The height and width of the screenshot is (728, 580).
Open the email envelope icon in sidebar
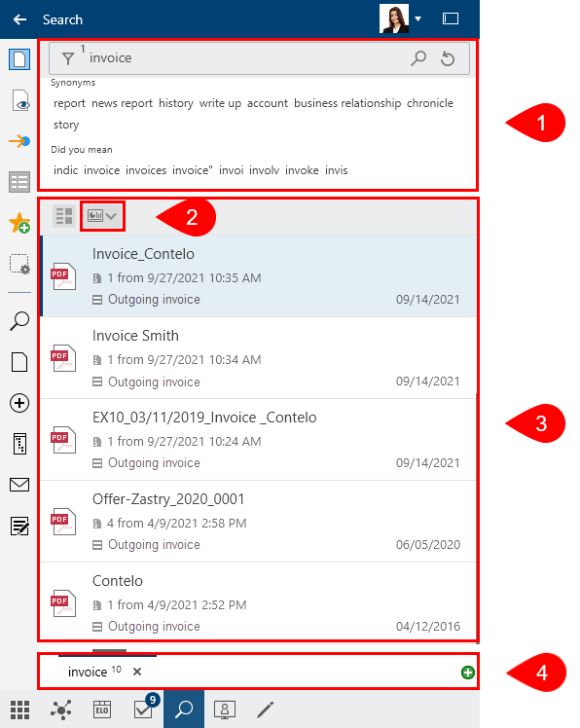pyautogui.click(x=19, y=485)
